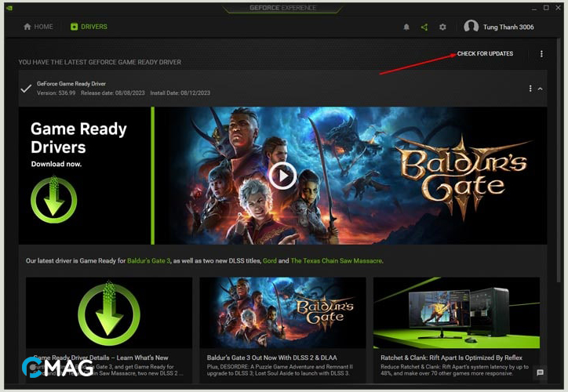This screenshot has width=568, height=392.
Task: Click the green download arrow in banner
Action: point(53,199)
